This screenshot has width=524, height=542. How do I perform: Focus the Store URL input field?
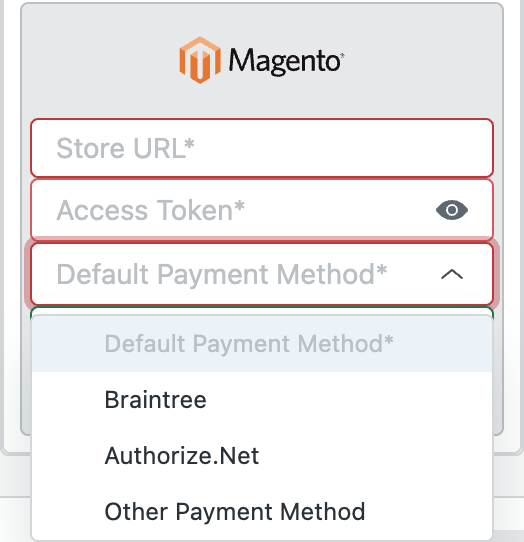tap(262, 148)
